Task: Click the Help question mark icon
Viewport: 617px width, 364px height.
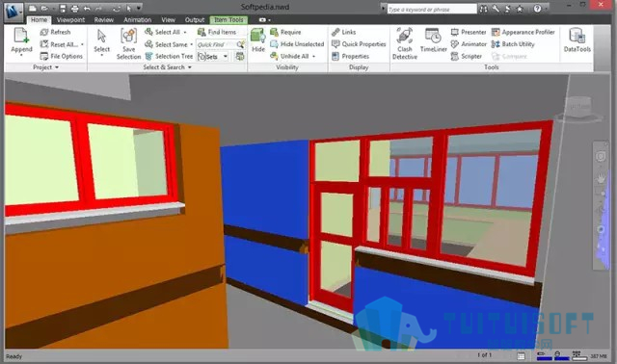Action: (x=537, y=9)
